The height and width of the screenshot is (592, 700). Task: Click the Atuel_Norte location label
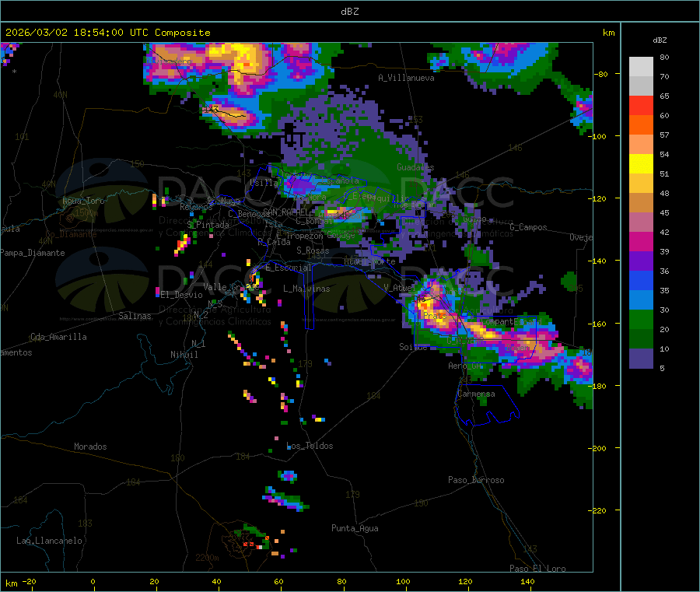click(369, 261)
